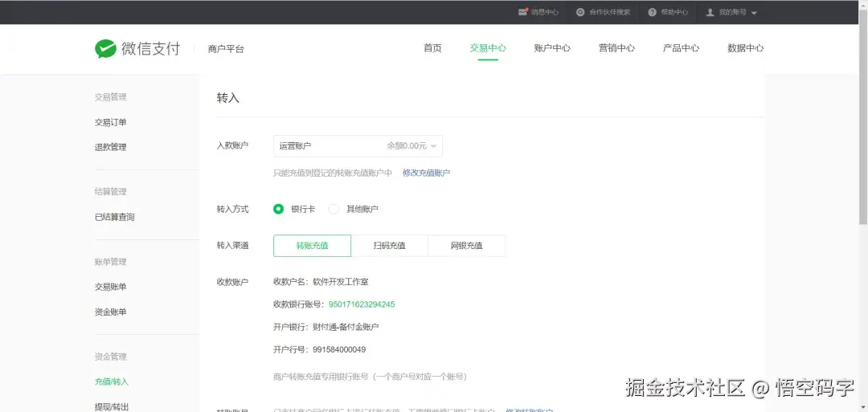This screenshot has width=868, height=412.
Task: Choose the 转账充值 channel button
Action: (312, 246)
